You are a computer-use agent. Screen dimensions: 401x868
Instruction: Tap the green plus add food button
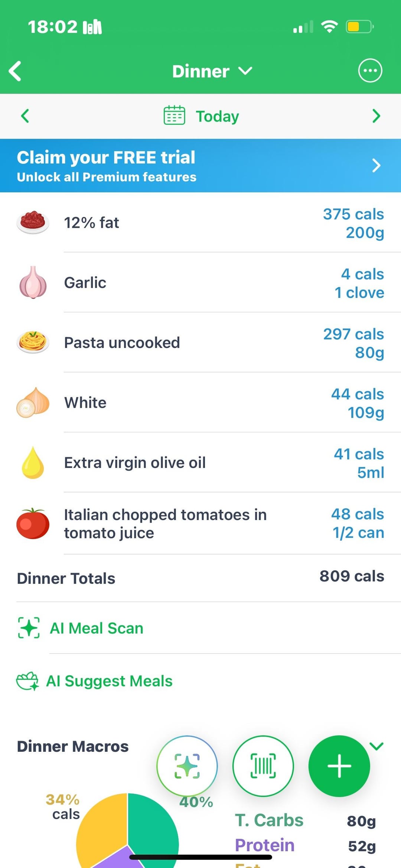(x=339, y=766)
